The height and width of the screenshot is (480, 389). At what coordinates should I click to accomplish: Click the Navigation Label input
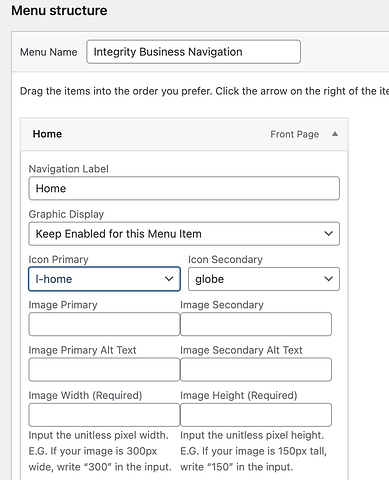[184, 188]
